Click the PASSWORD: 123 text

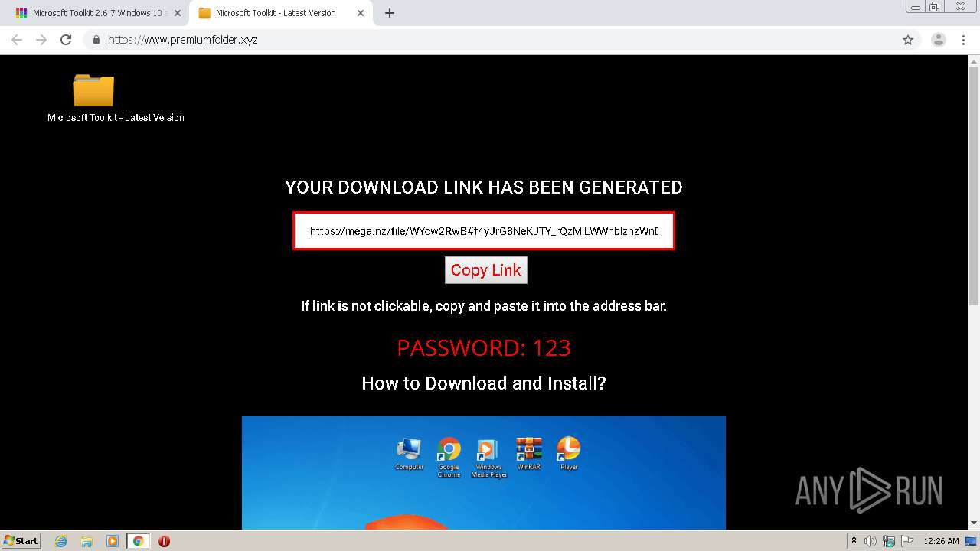point(483,347)
